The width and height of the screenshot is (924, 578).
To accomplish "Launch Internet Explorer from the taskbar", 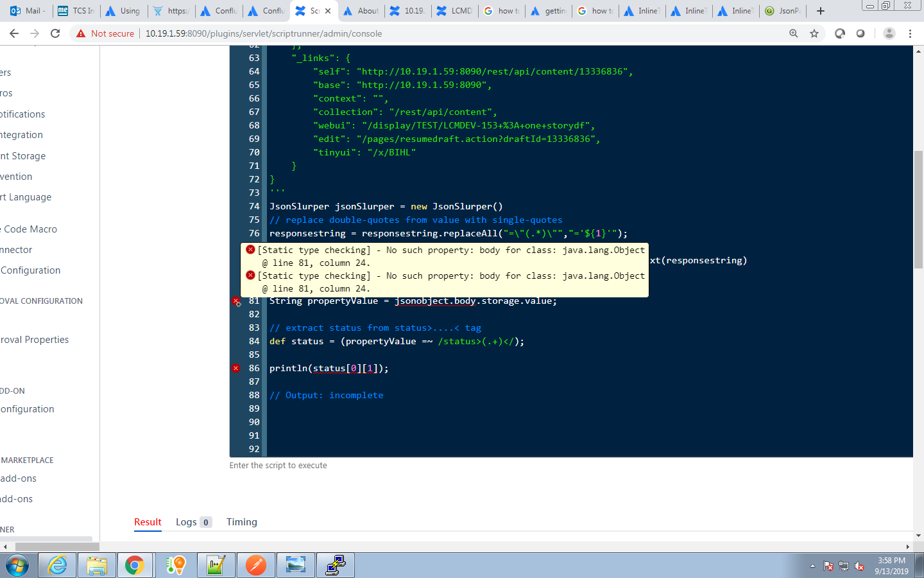I will tap(57, 565).
